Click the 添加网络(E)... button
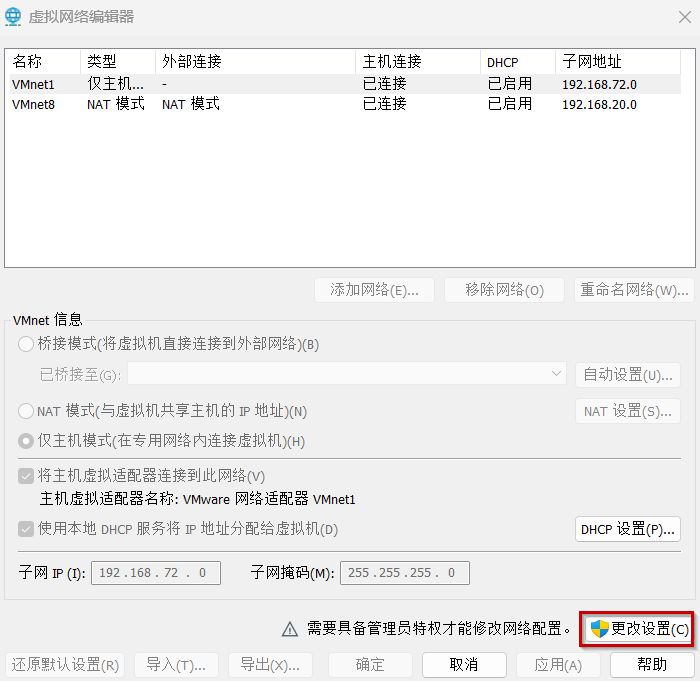This screenshot has height=681, width=700. tap(374, 290)
